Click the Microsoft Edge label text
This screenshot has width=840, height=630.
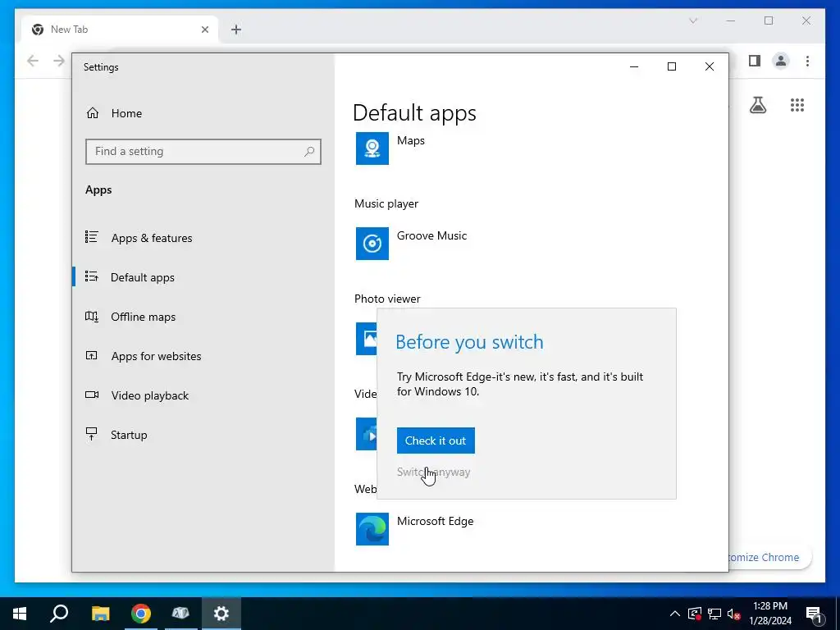point(435,521)
